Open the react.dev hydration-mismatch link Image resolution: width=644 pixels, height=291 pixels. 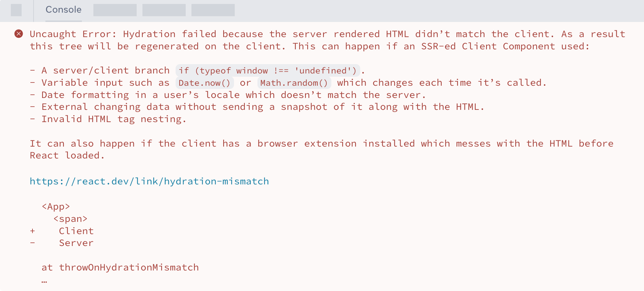tap(149, 181)
